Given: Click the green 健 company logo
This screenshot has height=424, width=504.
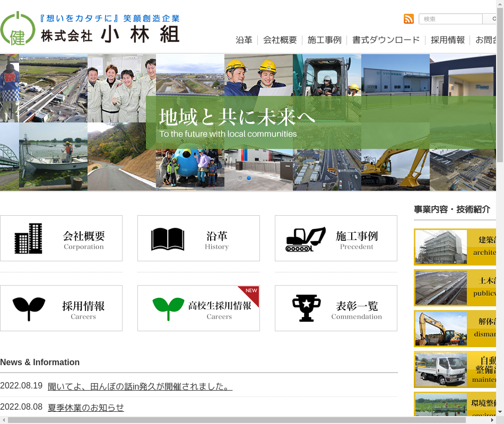Looking at the screenshot, I should [x=18, y=29].
